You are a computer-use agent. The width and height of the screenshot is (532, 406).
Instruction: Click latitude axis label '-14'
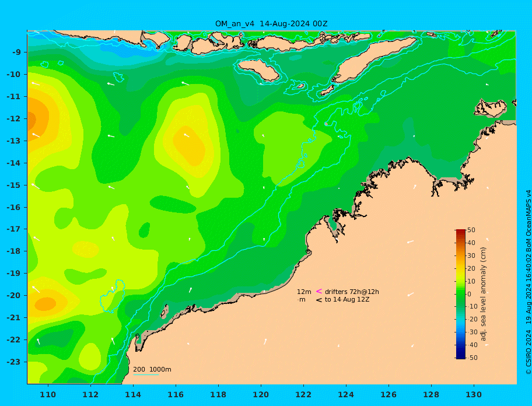point(13,163)
